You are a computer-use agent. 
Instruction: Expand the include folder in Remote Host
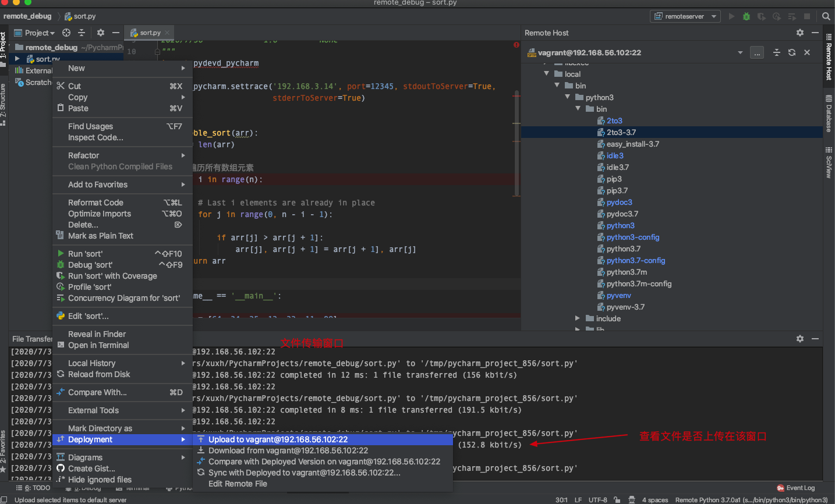point(578,318)
